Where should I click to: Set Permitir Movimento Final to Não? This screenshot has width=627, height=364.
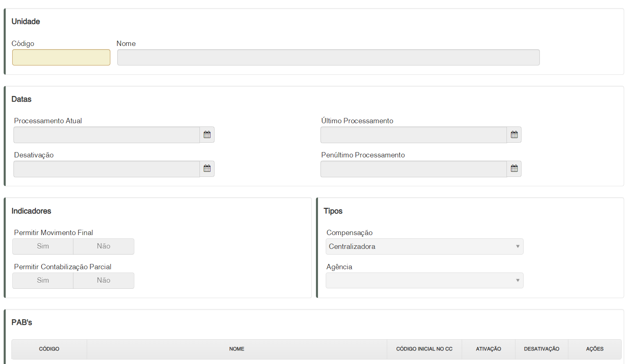(103, 246)
